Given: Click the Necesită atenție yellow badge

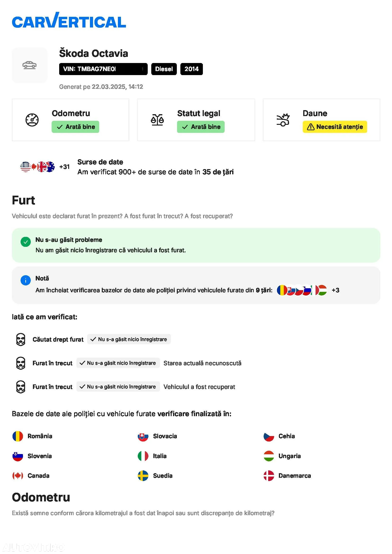Looking at the screenshot, I should 335,127.
